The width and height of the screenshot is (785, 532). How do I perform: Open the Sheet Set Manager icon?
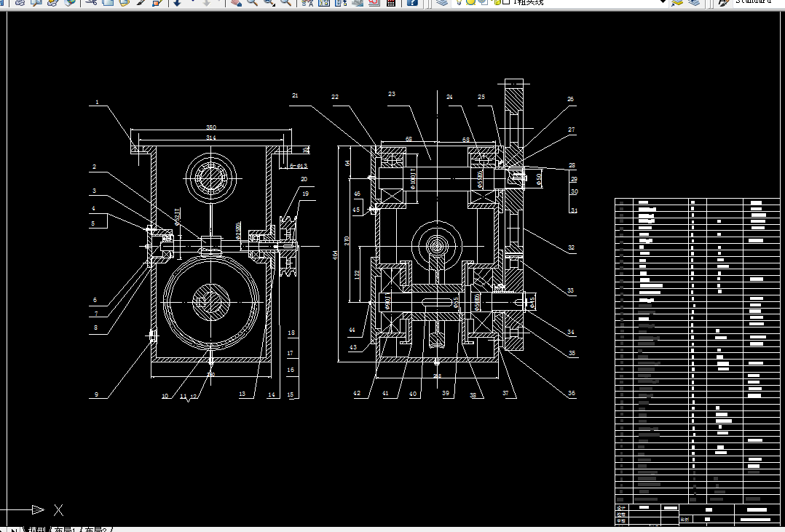coord(358,2)
